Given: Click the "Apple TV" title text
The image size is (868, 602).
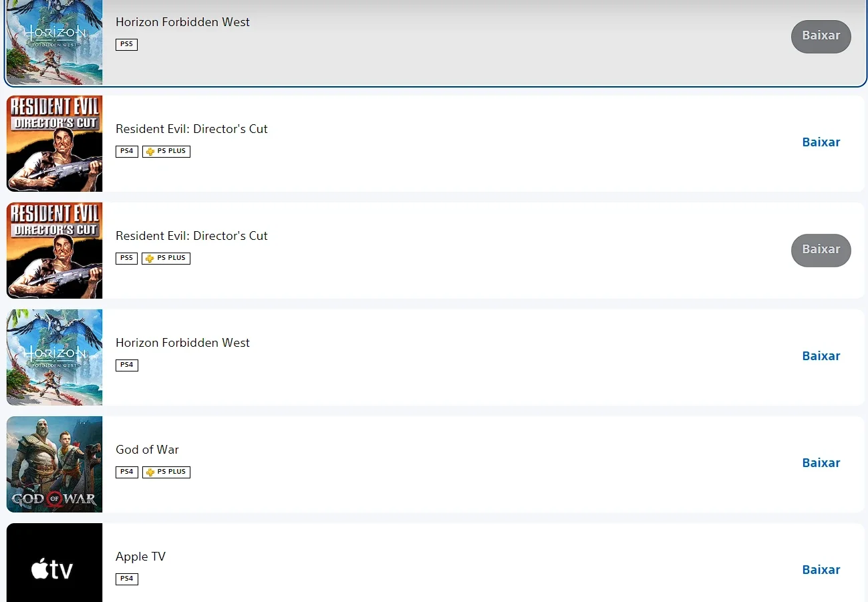Looking at the screenshot, I should click(140, 557).
